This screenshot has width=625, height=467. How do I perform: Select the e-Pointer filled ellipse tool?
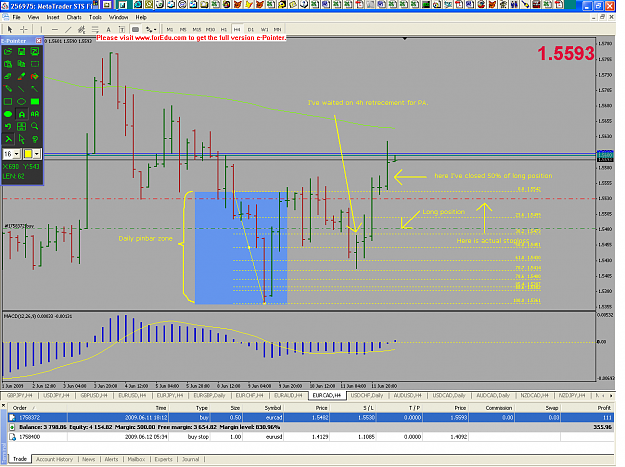click(8, 114)
